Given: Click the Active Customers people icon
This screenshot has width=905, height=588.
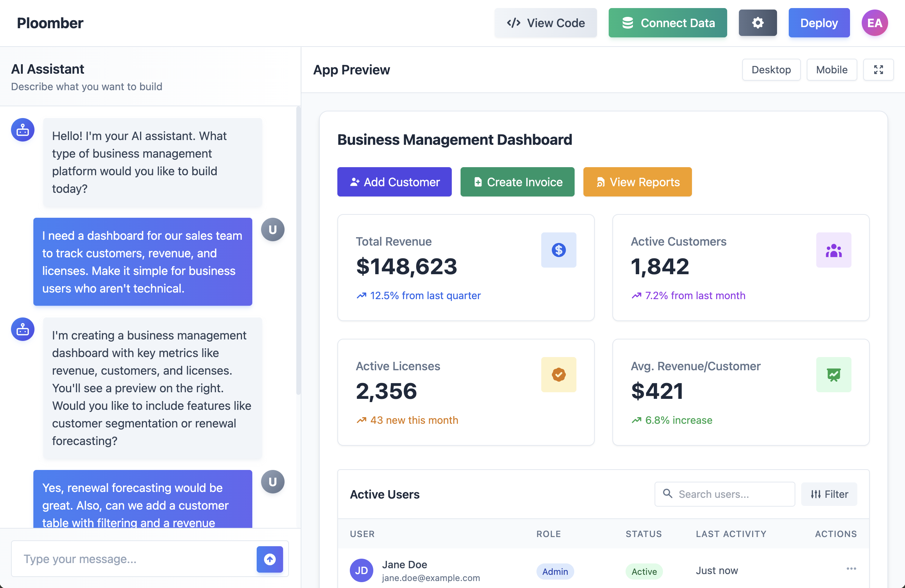Looking at the screenshot, I should [833, 250].
